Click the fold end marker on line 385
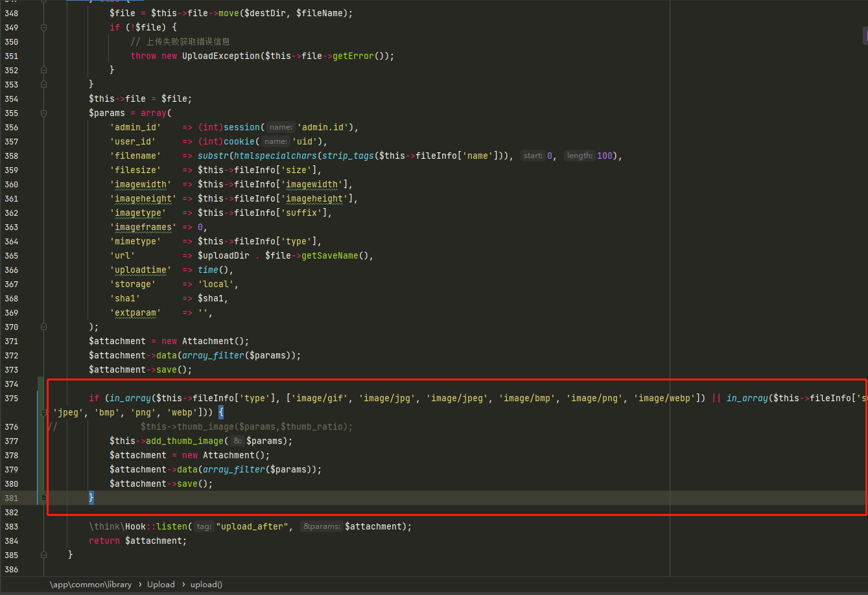868x595 pixels. point(43,555)
